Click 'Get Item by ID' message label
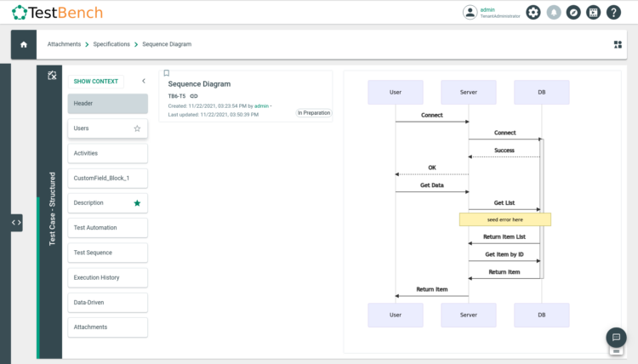Viewport: 638px width, 364px height. pyautogui.click(x=504, y=254)
